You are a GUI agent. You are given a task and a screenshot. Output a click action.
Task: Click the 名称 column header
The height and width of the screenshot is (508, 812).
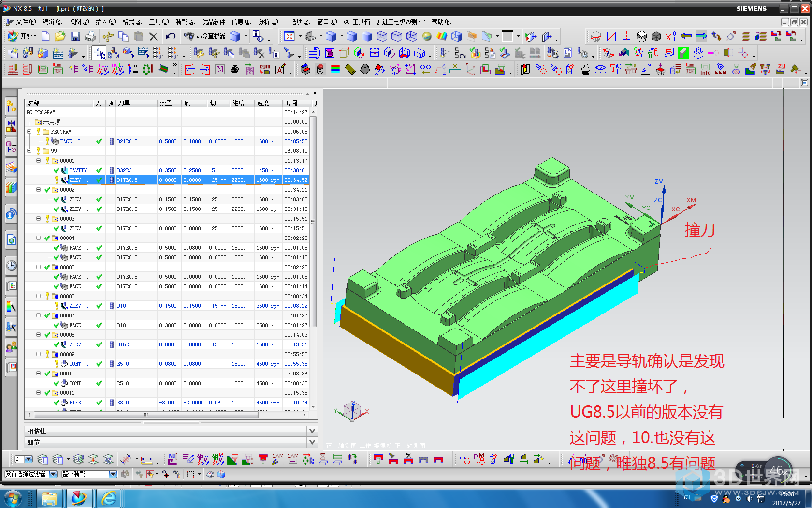pyautogui.click(x=59, y=103)
